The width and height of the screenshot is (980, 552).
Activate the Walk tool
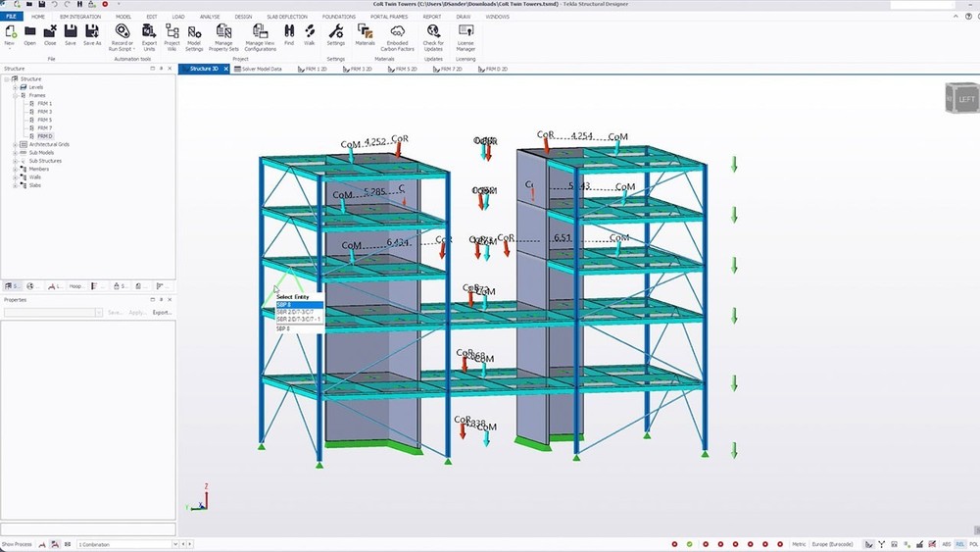point(310,34)
